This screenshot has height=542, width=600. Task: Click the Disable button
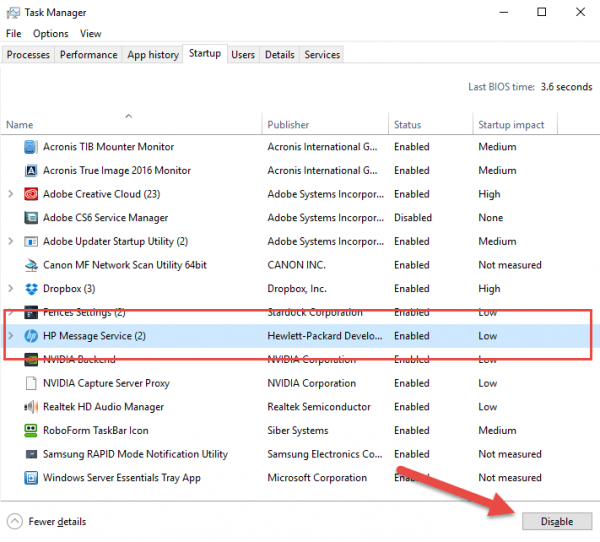557,521
